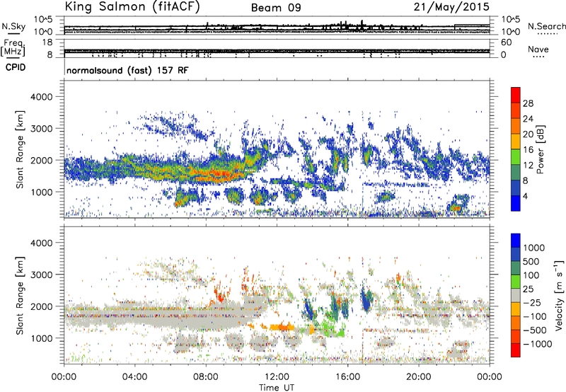
Task: Click the -500 velocity colorbar label
Action: (534, 330)
